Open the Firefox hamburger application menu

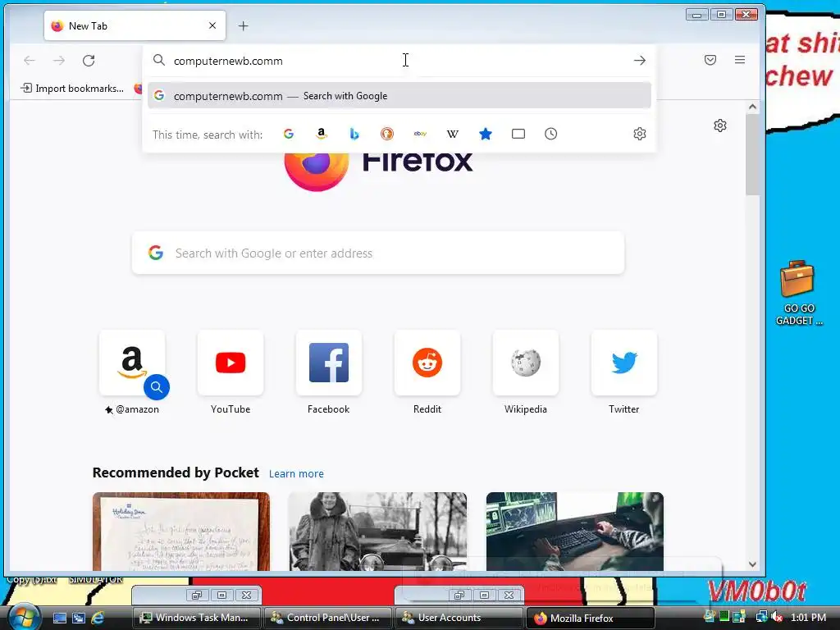740,60
